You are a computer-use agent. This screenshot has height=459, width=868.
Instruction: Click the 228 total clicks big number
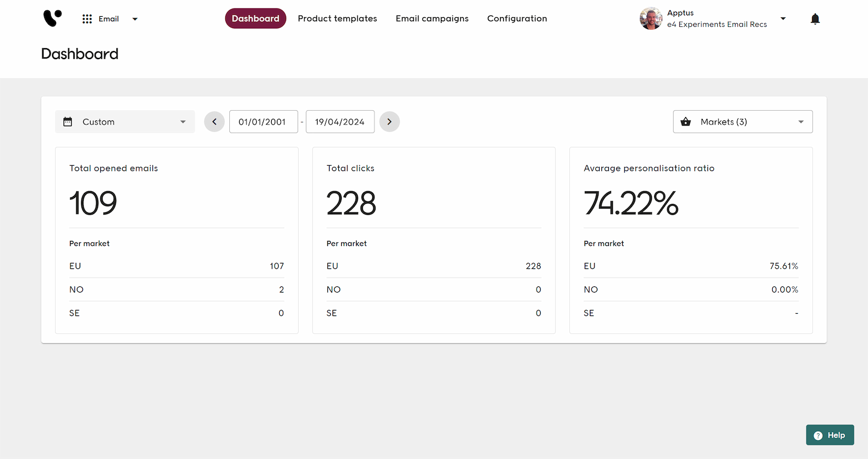pos(351,203)
